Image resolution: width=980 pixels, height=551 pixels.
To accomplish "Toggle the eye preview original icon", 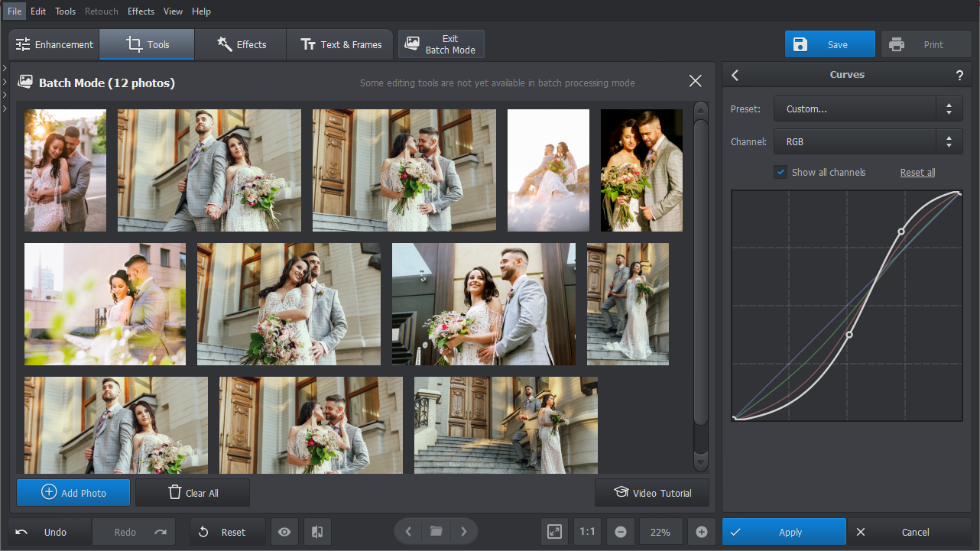I will 284,532.
